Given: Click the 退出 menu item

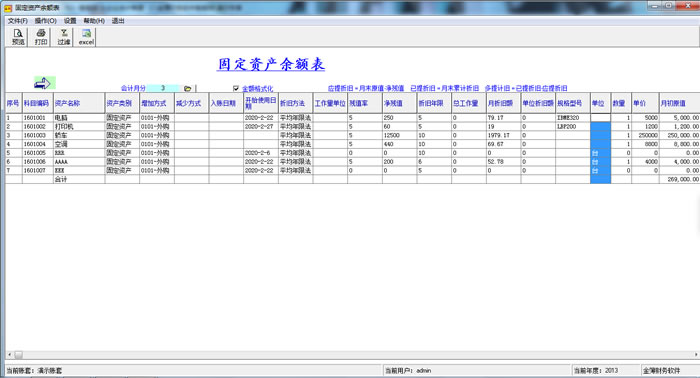Looking at the screenshot, I should click(118, 21).
